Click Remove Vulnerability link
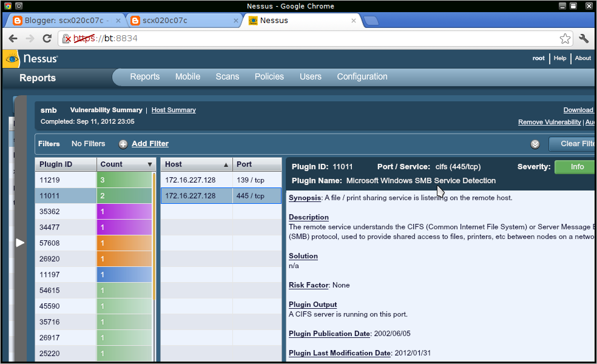 550,122
